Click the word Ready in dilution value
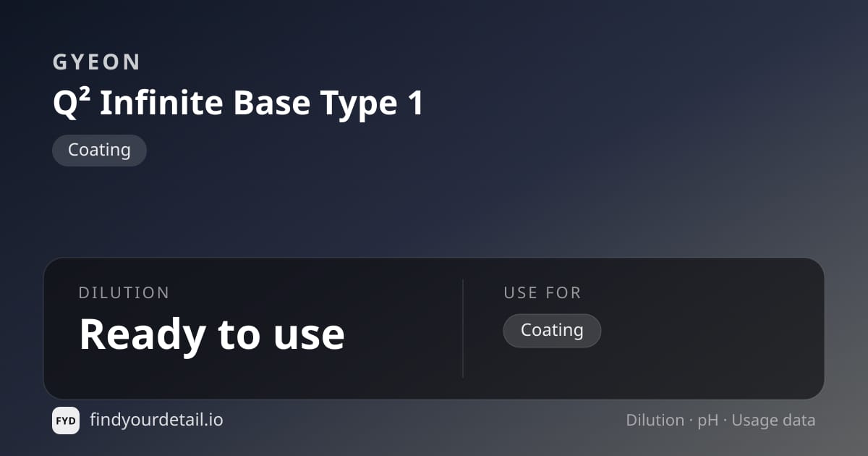The width and height of the screenshot is (868, 456). click(141, 334)
